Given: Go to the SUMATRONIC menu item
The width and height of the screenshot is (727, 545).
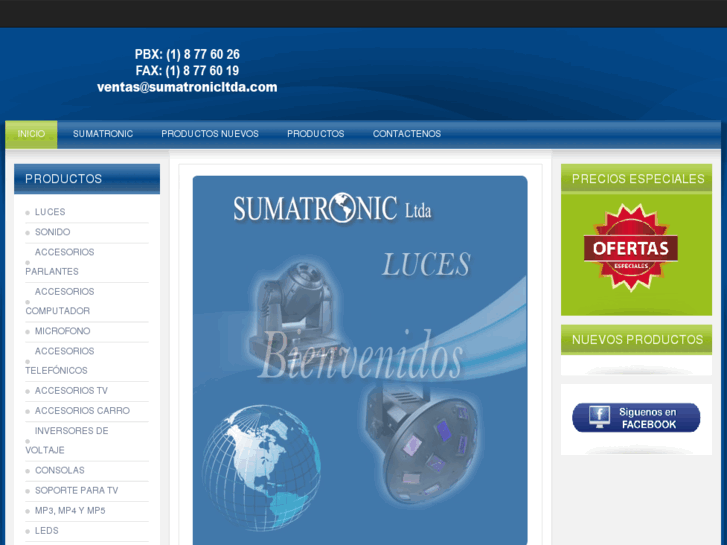Looking at the screenshot, I should click(103, 134).
